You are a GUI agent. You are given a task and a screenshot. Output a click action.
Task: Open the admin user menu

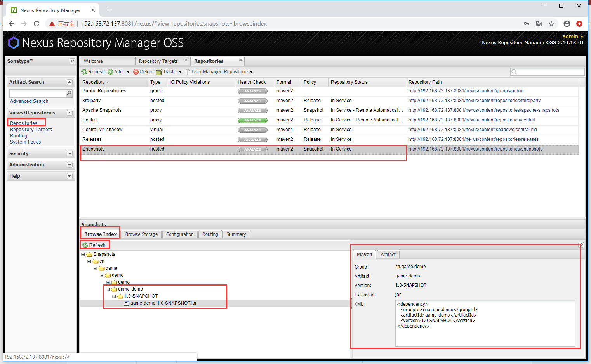coord(573,36)
